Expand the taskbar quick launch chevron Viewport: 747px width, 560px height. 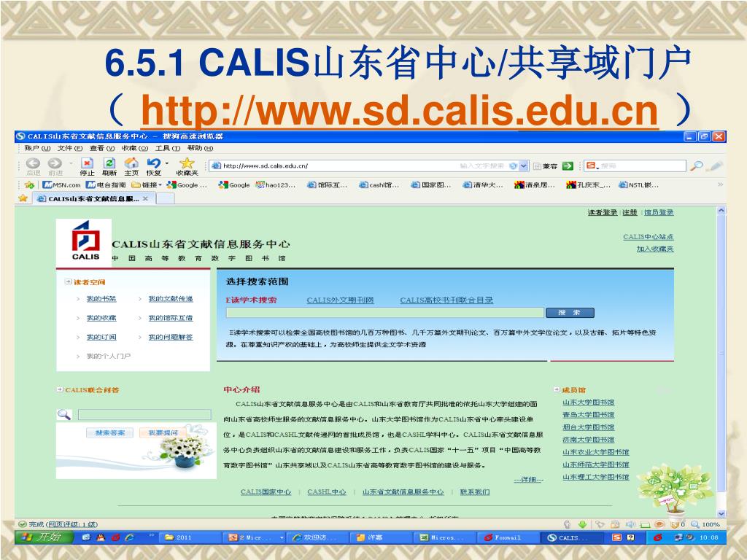click(152, 534)
